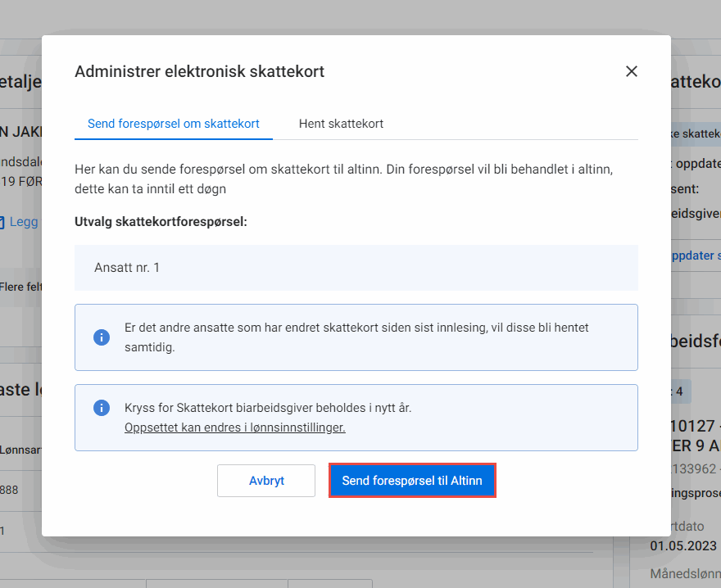This screenshot has height=588, width=721.
Task: Click the dialog title 'Administrer elektronisk skattekort'
Action: (199, 72)
